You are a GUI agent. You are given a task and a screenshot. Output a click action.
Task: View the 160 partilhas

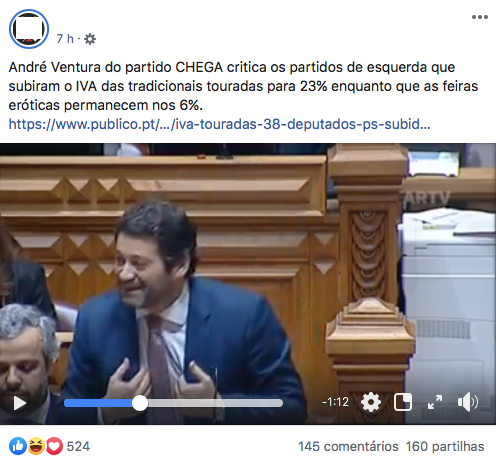tap(445, 447)
